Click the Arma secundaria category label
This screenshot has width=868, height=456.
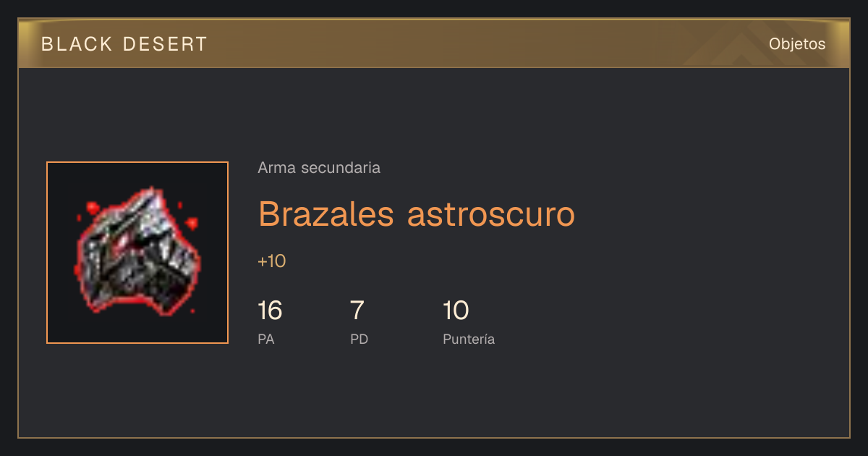click(319, 168)
